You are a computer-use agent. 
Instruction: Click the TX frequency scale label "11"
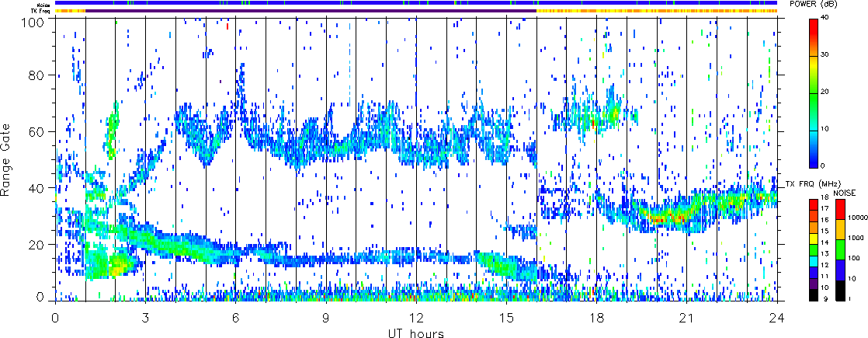pyautogui.click(x=825, y=276)
